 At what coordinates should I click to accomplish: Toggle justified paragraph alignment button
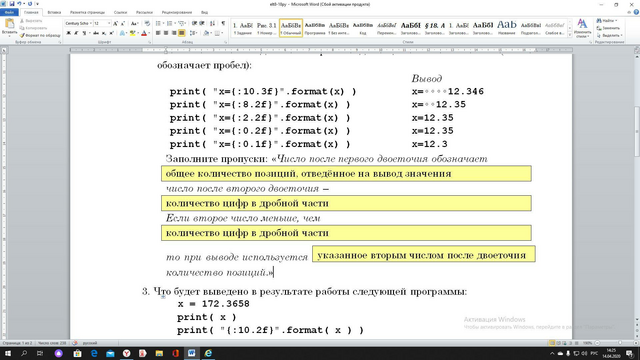click(182, 33)
